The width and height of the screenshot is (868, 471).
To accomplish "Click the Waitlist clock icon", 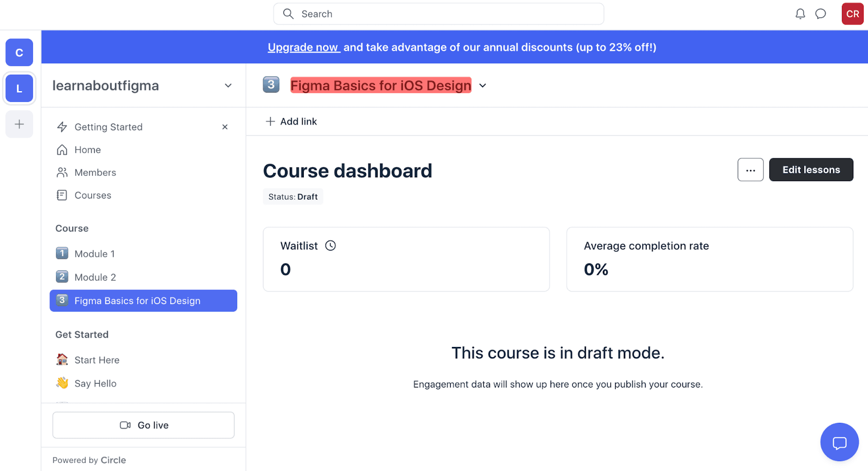I will 330,246.
